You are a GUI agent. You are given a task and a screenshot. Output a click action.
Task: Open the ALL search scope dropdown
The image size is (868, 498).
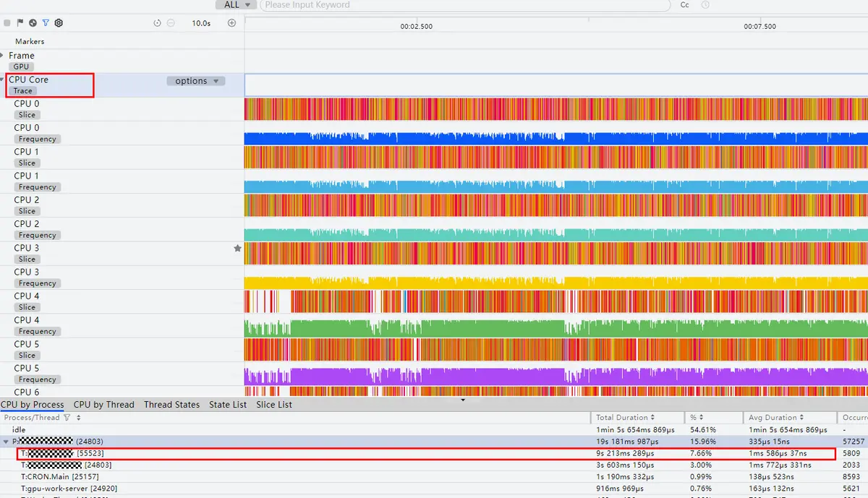(x=237, y=5)
